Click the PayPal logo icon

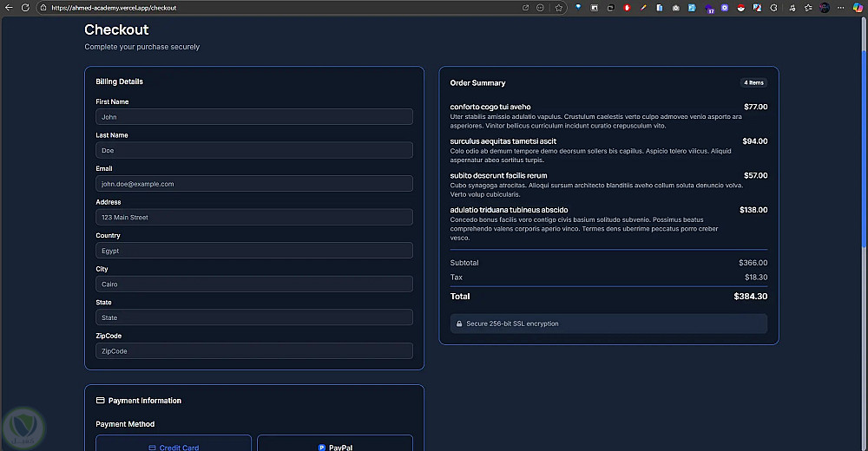(x=322, y=448)
